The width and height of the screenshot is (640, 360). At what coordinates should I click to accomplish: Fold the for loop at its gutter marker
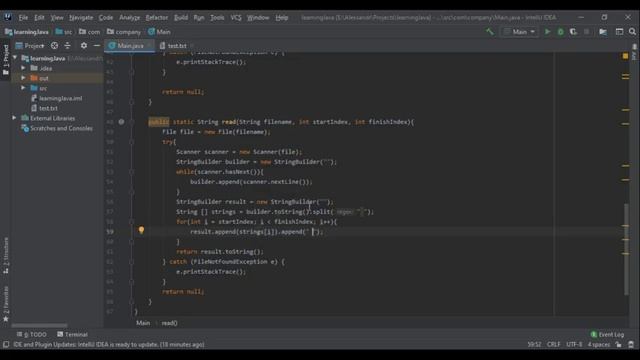point(131,222)
